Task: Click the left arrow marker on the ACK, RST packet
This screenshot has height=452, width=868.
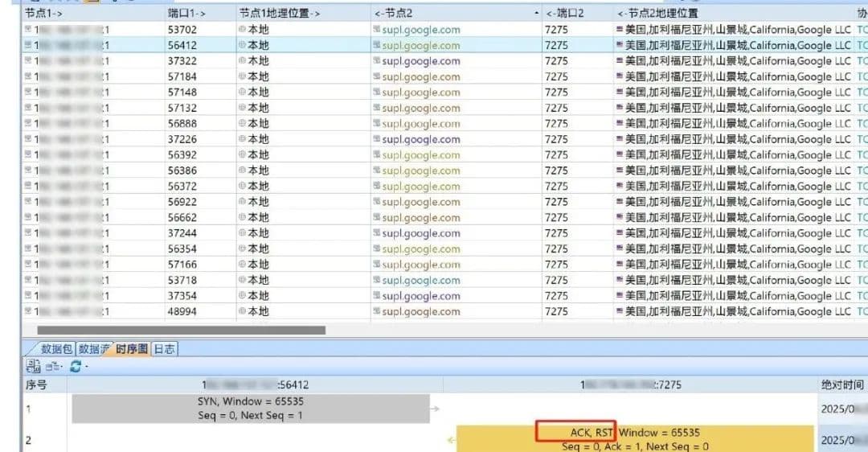Action: [x=451, y=440]
